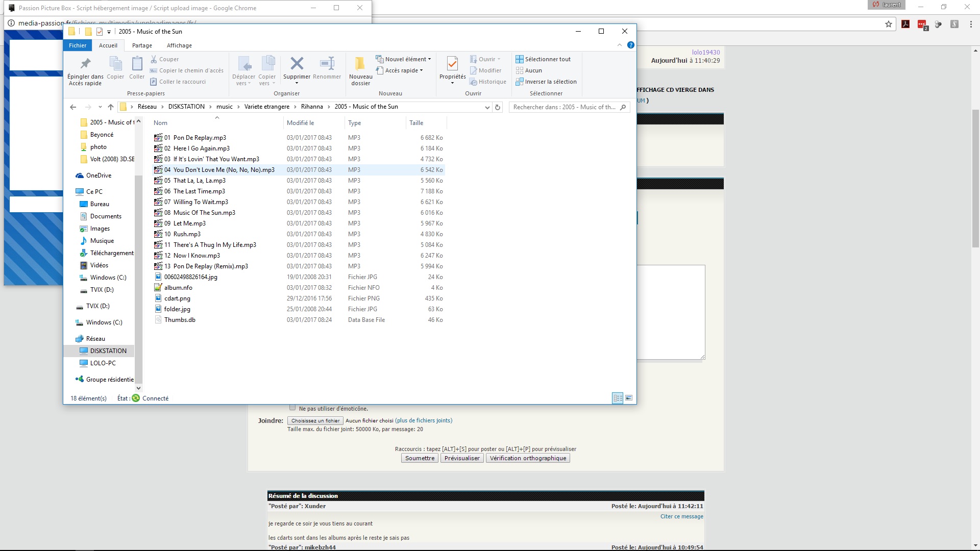Click Aucun to deselect all
980x551 pixels.
point(529,70)
